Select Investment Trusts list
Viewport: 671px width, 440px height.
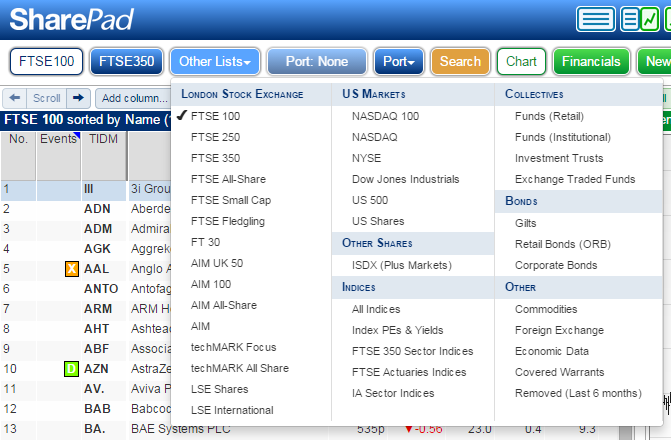[559, 158]
